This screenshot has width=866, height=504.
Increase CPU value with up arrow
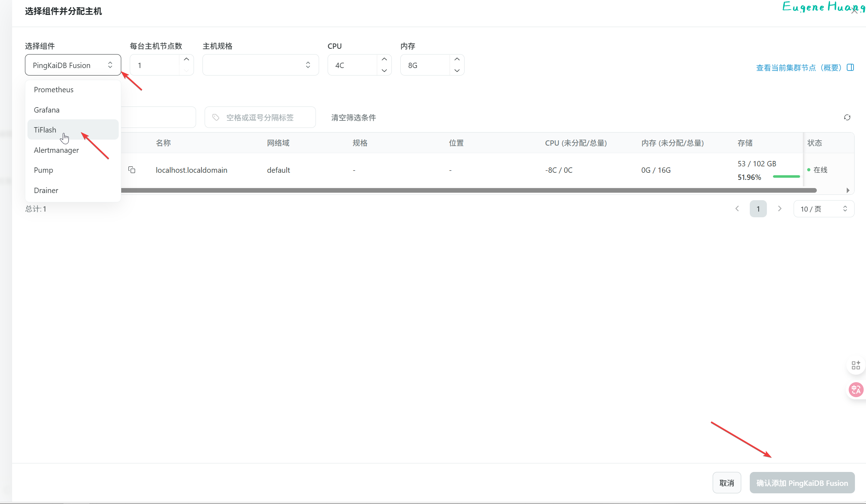coord(384,59)
